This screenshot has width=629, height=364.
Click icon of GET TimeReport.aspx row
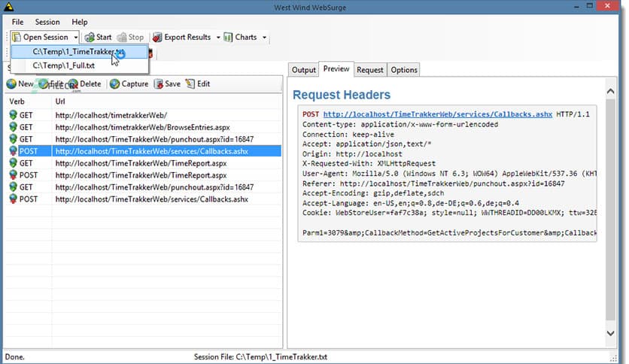point(14,163)
